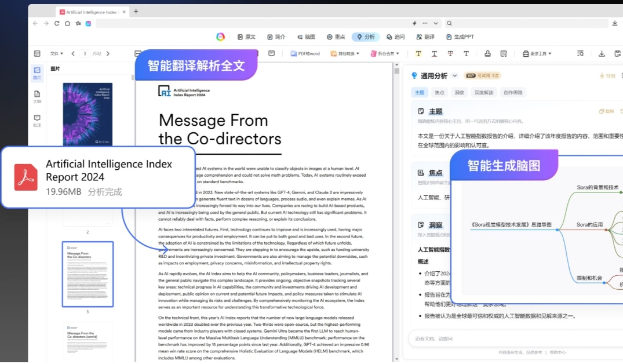Click the 生成PPT button
This screenshot has height=364, width=623.
pos(461,37)
